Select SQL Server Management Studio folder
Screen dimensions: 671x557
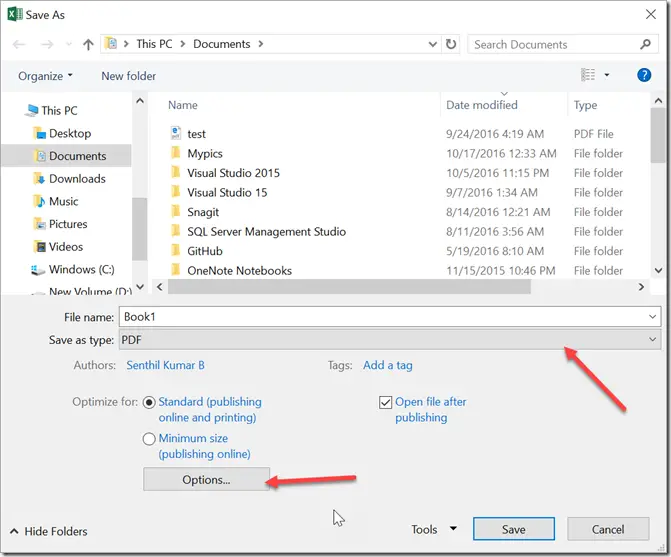click(267, 232)
